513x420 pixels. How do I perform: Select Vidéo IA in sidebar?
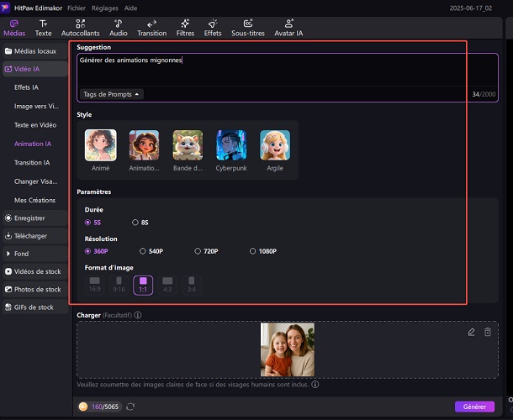point(35,69)
